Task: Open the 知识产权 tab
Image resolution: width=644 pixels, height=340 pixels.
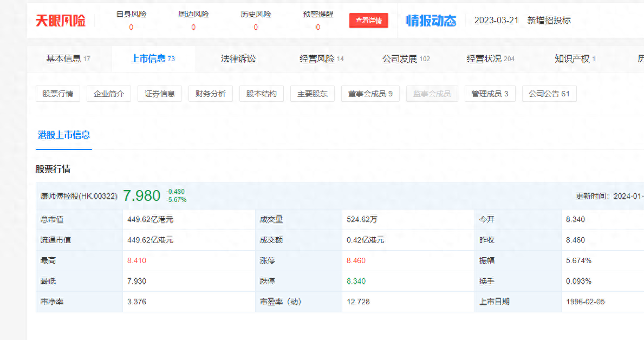Action: (574, 59)
